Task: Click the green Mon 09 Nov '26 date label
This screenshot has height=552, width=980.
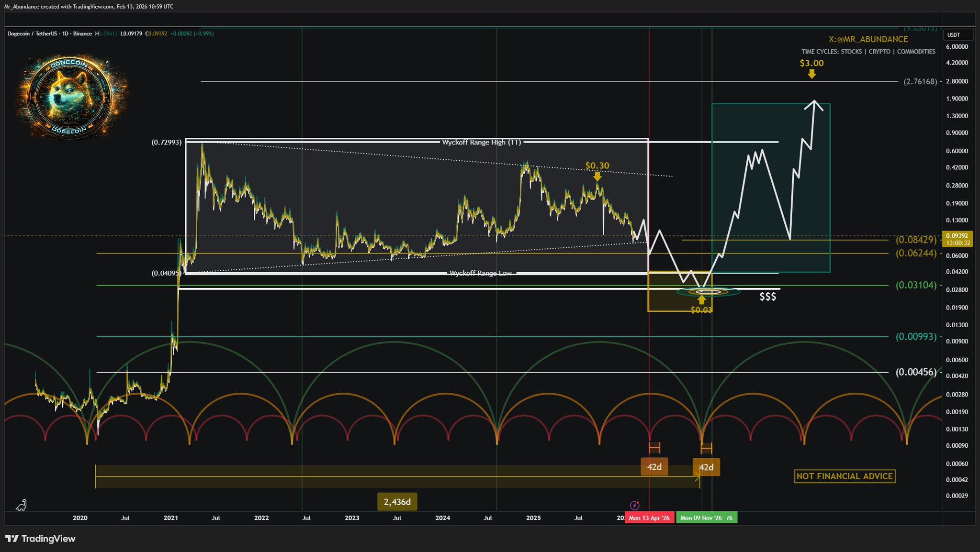Action: tap(706, 518)
